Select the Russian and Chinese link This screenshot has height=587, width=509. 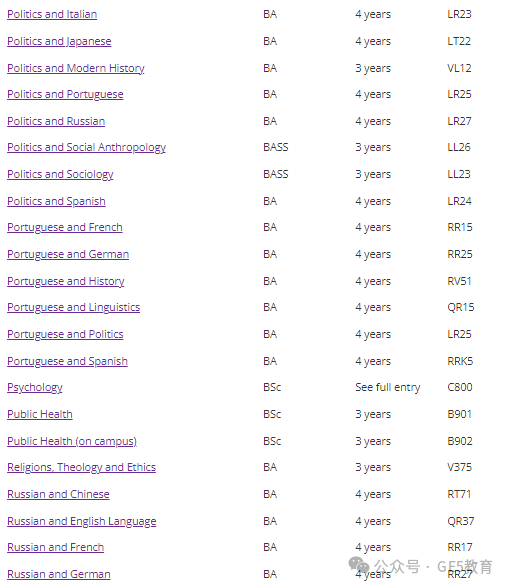click(x=58, y=495)
